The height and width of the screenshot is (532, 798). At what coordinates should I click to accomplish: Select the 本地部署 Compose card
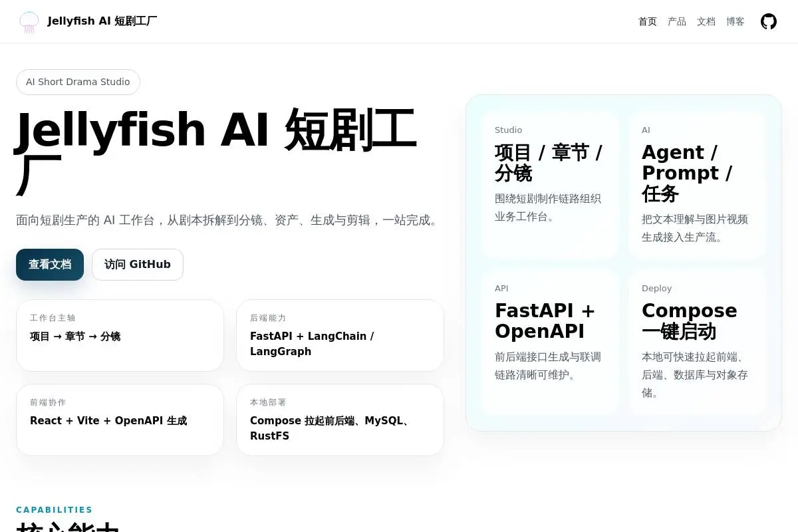coord(340,420)
